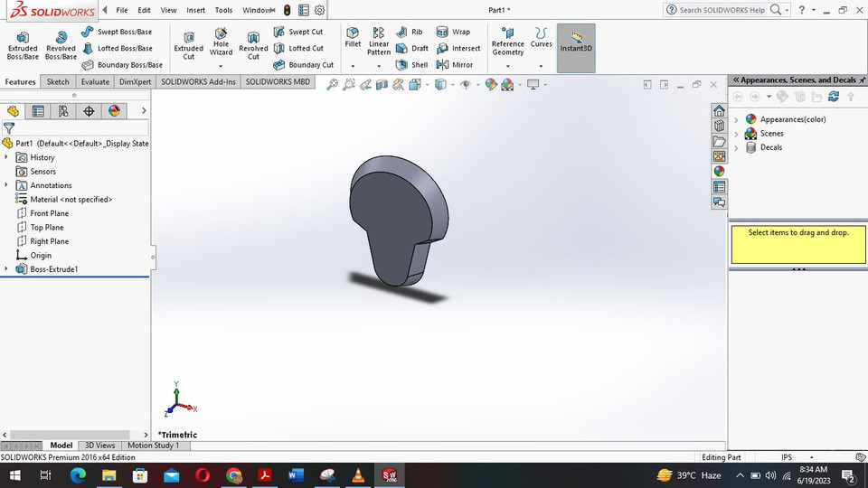
Task: Expand the Scenes folder
Action: (x=736, y=134)
